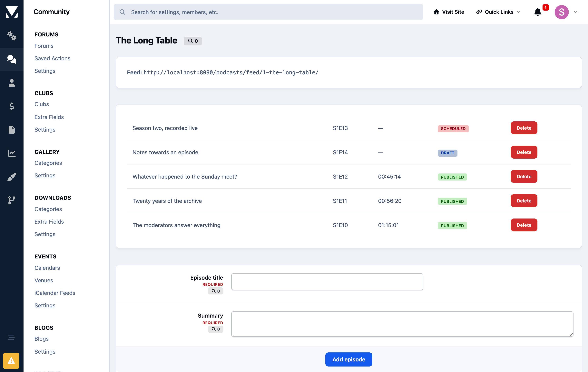
Task: Open the Commerce dollar sidebar icon
Action: coord(12,106)
